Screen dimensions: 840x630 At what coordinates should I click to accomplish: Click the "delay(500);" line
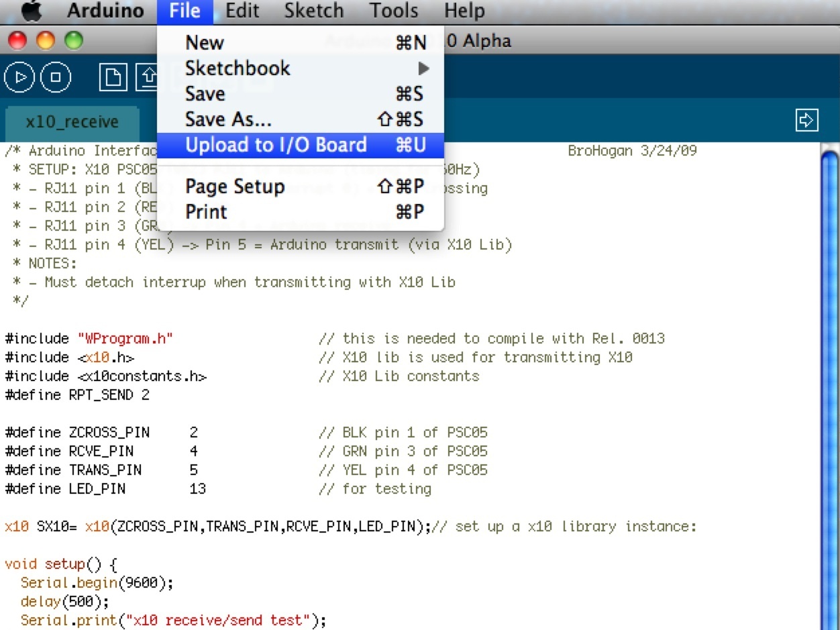(64, 601)
